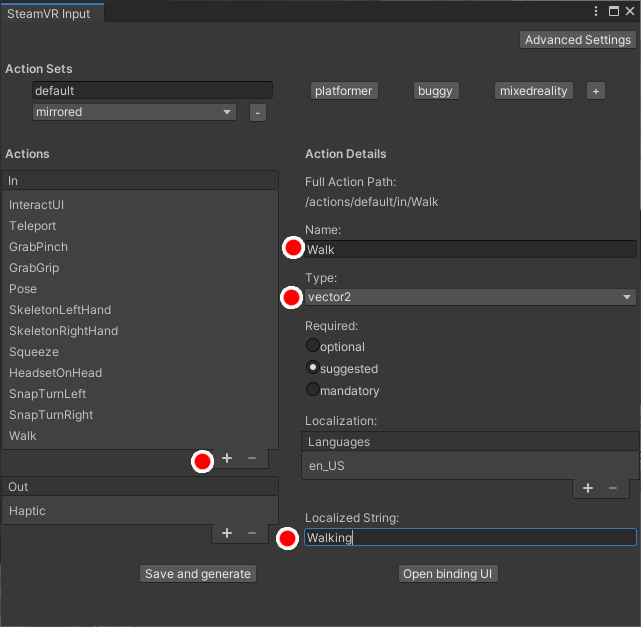Screen dimensions: 641x627
Task: Click the In actions list header
Action: click(x=140, y=180)
